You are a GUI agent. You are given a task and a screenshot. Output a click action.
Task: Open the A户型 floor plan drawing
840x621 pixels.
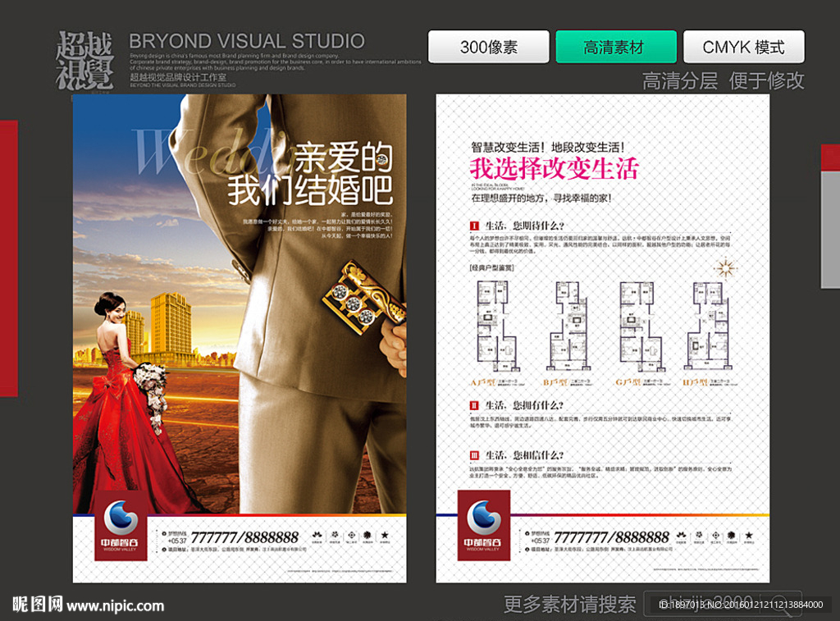pos(498,326)
